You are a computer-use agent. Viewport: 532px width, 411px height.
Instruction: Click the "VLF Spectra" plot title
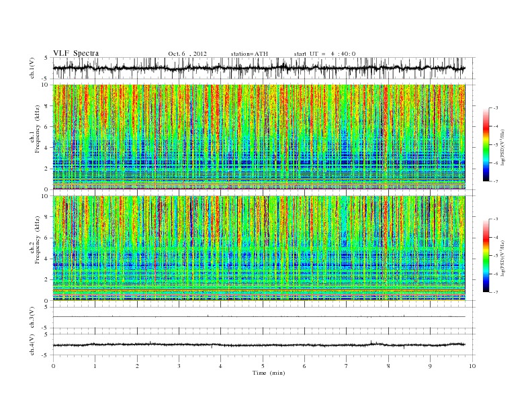76,53
